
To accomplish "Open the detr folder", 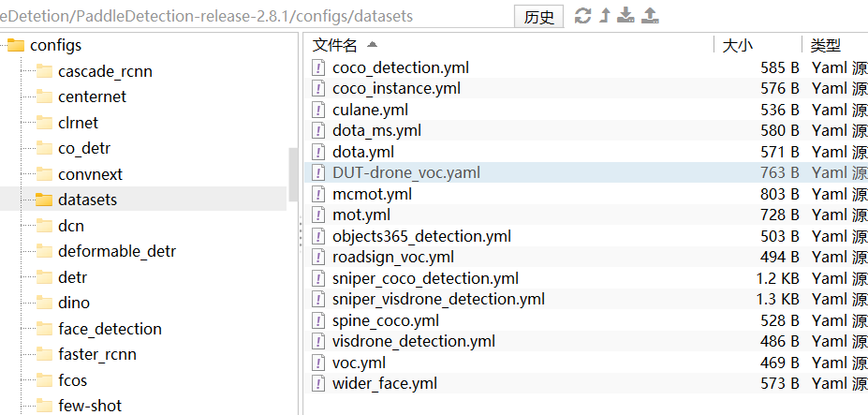I will [72, 277].
